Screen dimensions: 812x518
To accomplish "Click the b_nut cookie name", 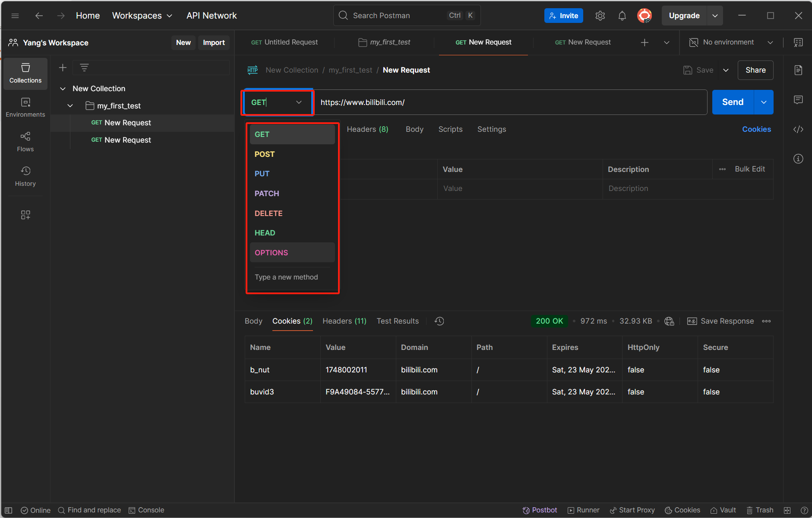I will pyautogui.click(x=260, y=370).
